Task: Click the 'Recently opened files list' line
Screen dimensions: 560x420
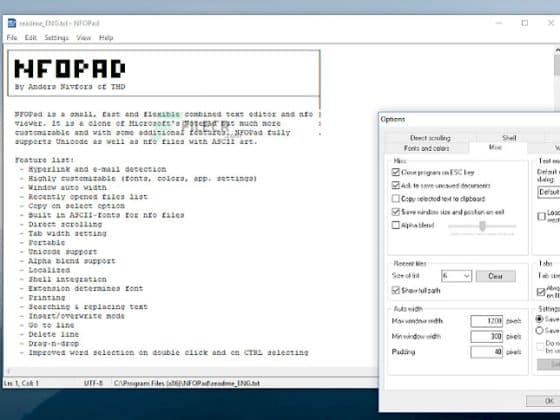Action: point(88,197)
